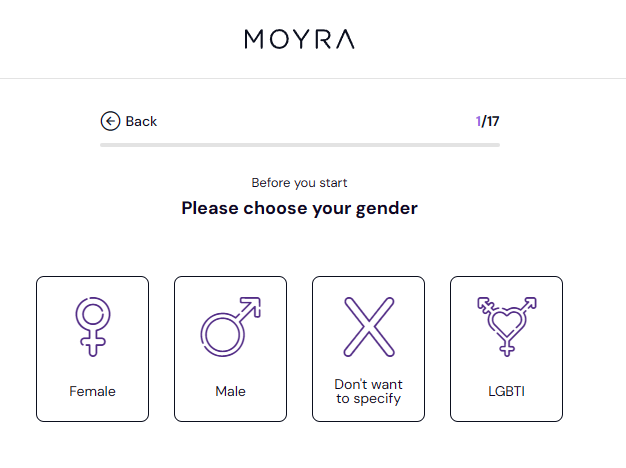Choose the Male label text

click(230, 391)
